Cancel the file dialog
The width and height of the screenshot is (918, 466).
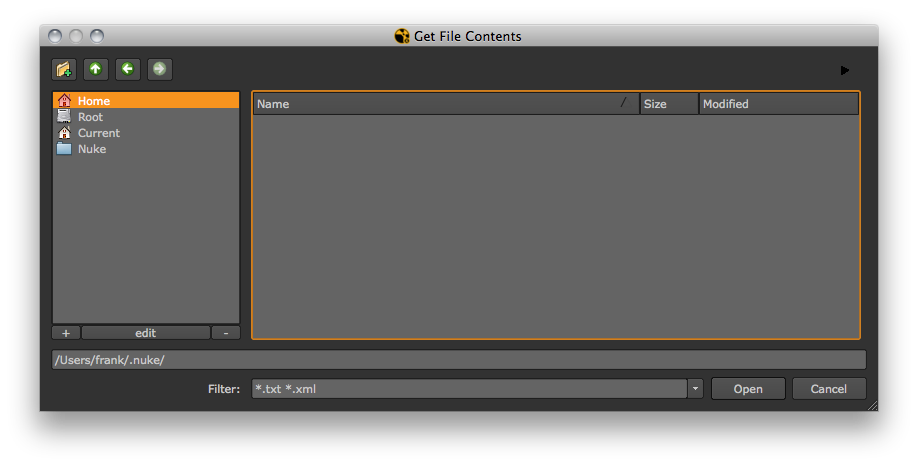[x=828, y=389]
